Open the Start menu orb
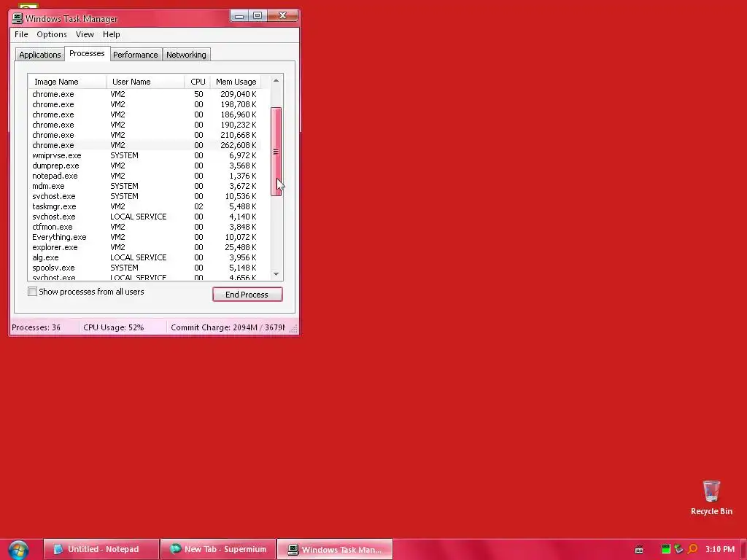 pos(18,550)
